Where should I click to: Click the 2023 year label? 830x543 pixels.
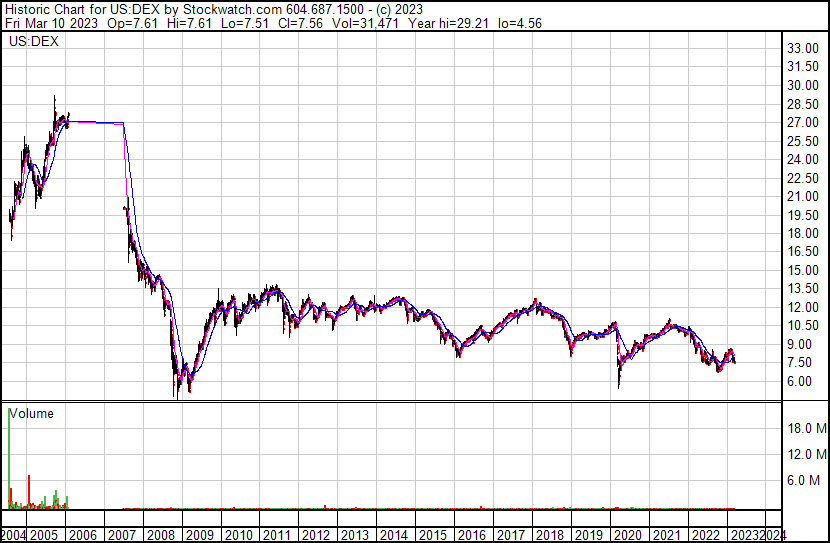tap(744, 535)
